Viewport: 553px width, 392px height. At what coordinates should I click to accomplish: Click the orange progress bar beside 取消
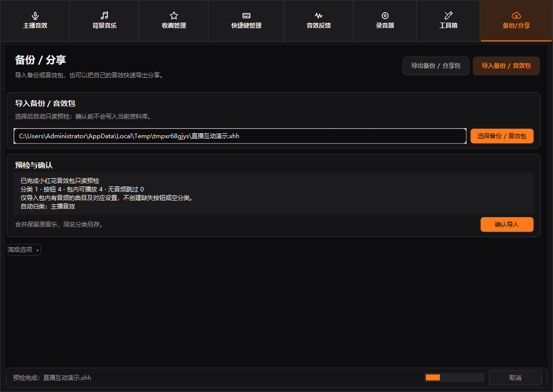(x=454, y=377)
